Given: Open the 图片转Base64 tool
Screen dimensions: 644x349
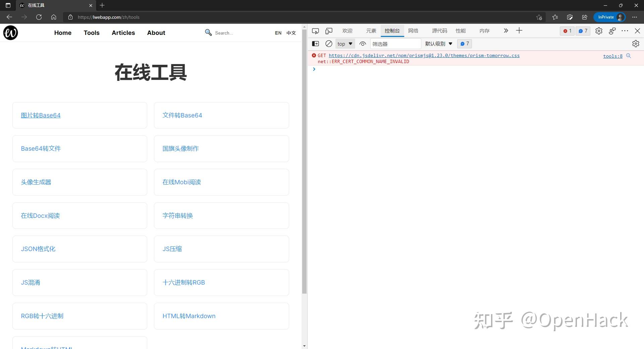Looking at the screenshot, I should 41,115.
